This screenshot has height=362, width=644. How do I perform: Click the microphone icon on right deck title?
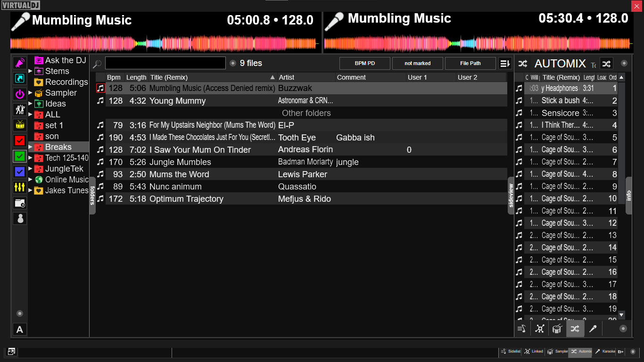pyautogui.click(x=334, y=21)
